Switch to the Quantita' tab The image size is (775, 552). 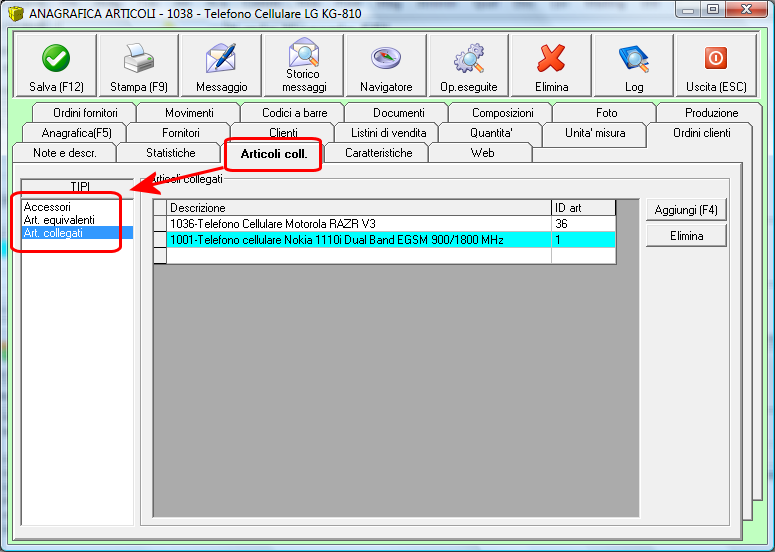tap(491, 133)
